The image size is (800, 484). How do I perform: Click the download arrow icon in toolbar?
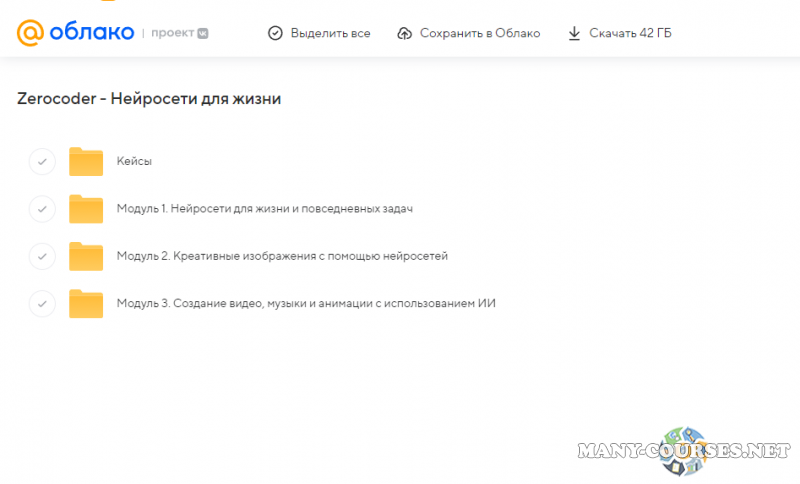click(574, 33)
